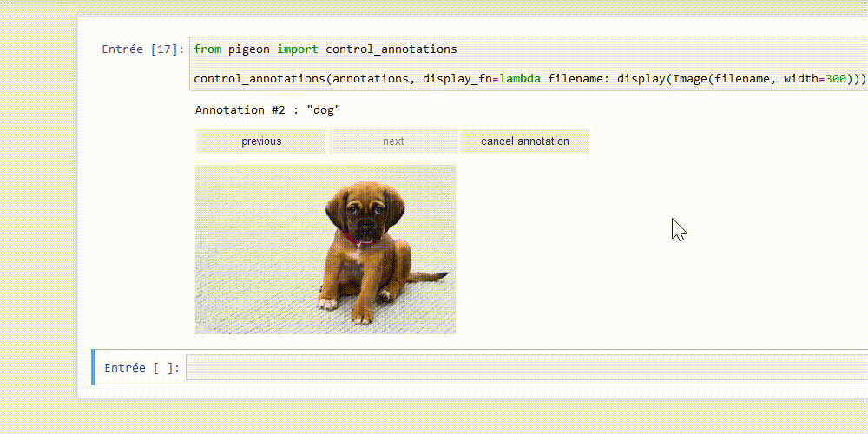This screenshot has height=434, width=868.
Task: Click the disabled next button
Action: point(393,141)
